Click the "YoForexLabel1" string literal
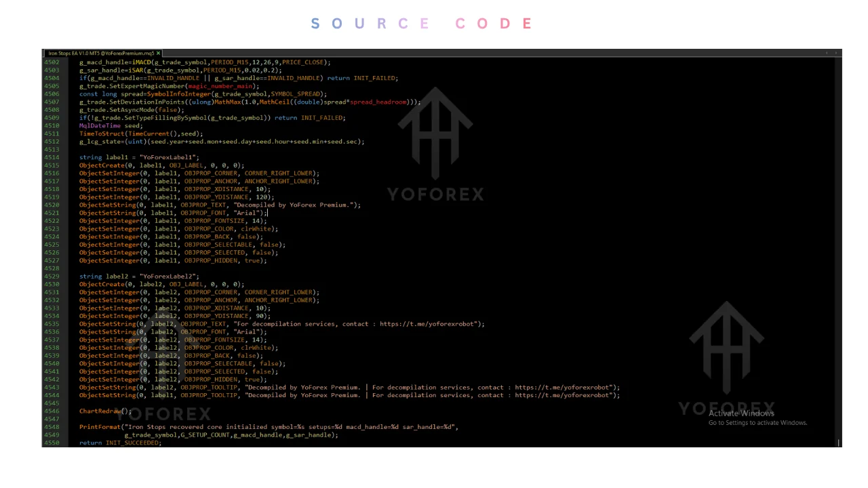The image size is (868, 488). coord(167,157)
